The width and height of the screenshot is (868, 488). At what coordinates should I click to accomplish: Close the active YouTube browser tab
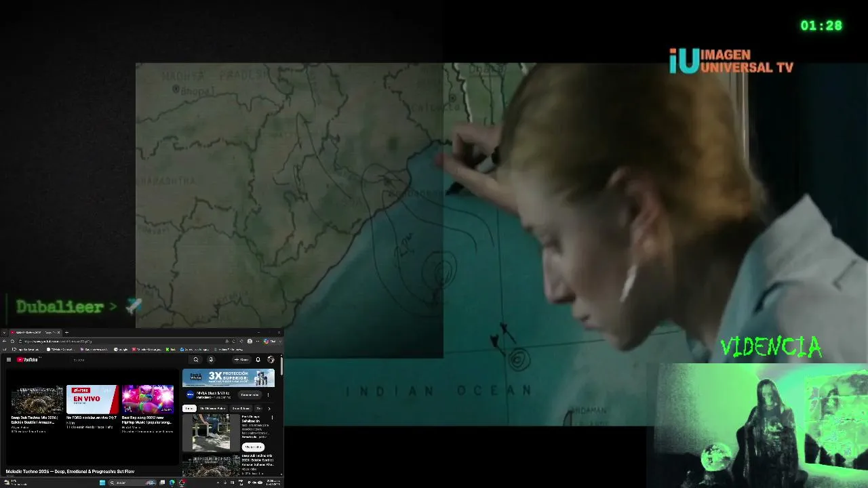(58, 332)
